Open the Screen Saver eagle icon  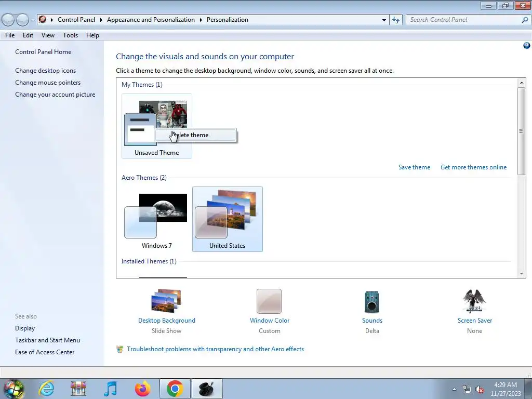[474, 301]
